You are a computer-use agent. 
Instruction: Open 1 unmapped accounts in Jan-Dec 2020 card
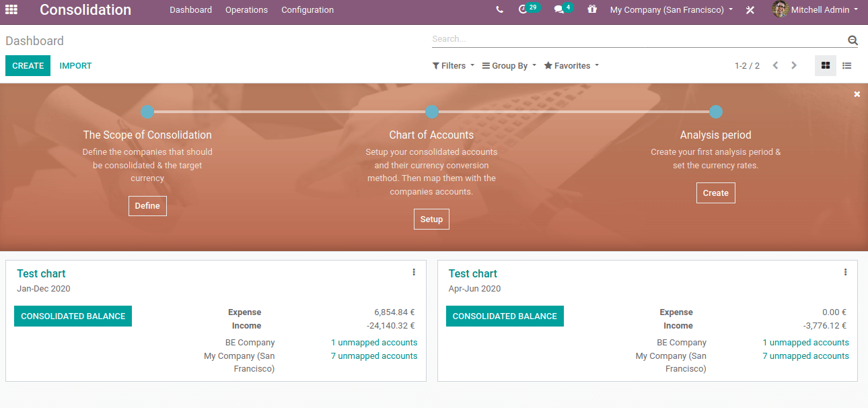point(374,343)
